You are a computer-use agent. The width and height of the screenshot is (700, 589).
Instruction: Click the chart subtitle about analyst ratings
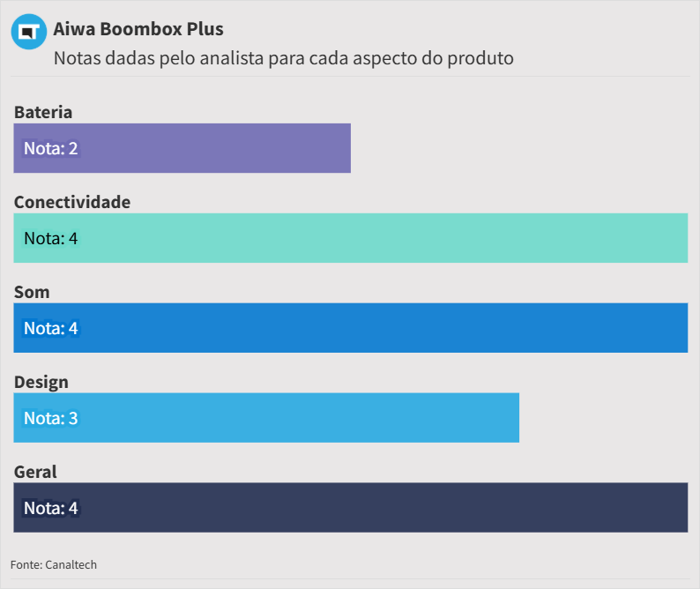283,58
